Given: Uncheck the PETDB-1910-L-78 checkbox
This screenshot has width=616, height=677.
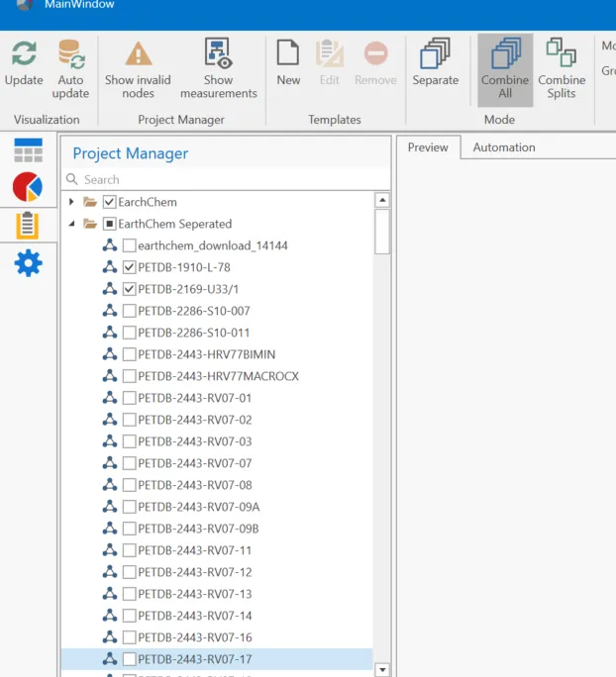Looking at the screenshot, I should pyautogui.click(x=129, y=267).
